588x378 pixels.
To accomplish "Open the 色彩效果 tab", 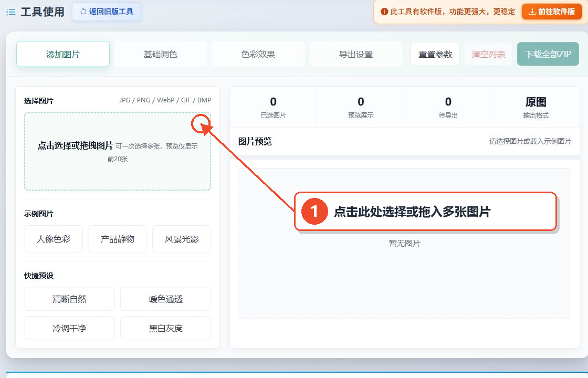I will click(x=258, y=55).
